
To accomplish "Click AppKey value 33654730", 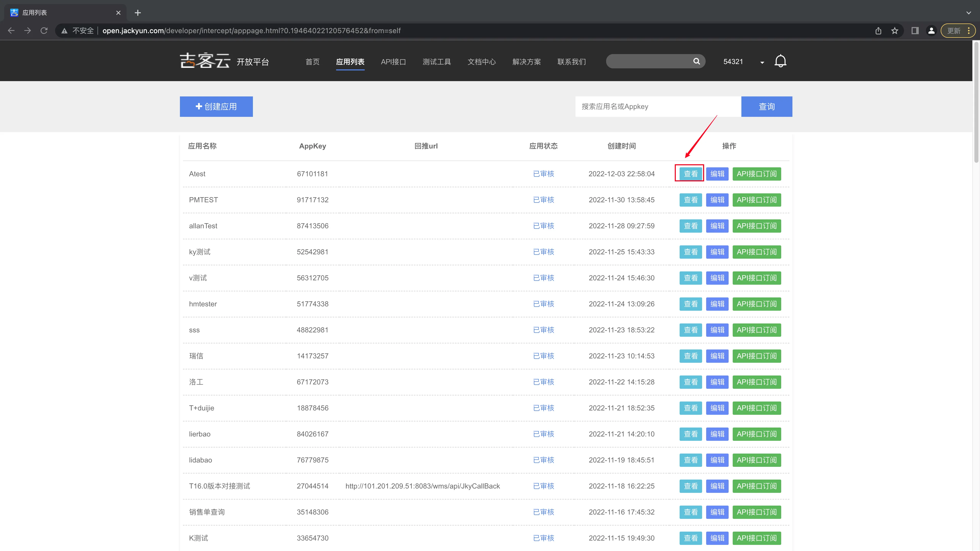I will click(x=312, y=538).
